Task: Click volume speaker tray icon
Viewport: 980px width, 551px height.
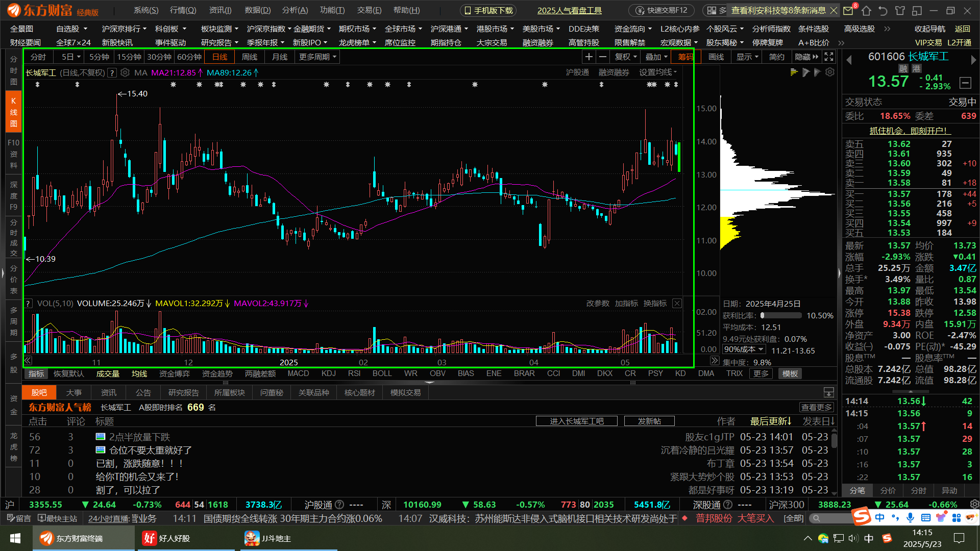Action: [853, 538]
